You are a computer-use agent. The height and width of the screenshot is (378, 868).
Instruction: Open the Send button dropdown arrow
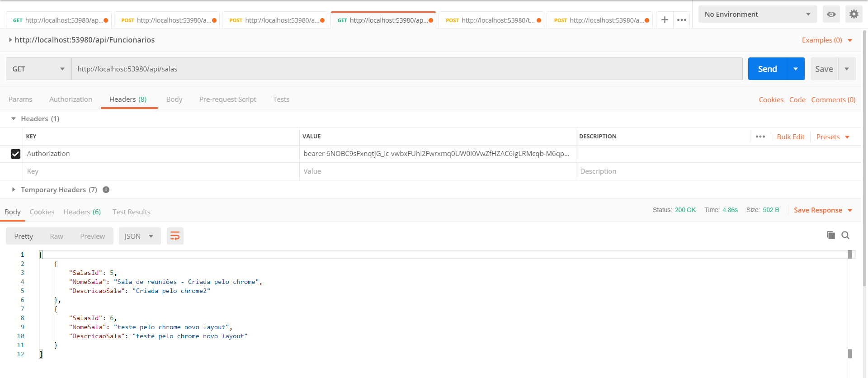pyautogui.click(x=796, y=69)
